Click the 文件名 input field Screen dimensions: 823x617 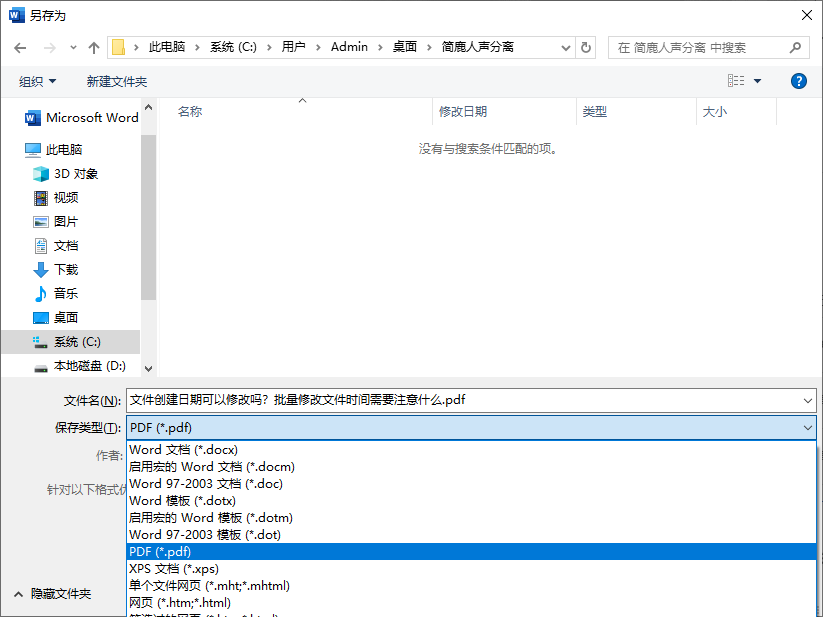[400, 400]
